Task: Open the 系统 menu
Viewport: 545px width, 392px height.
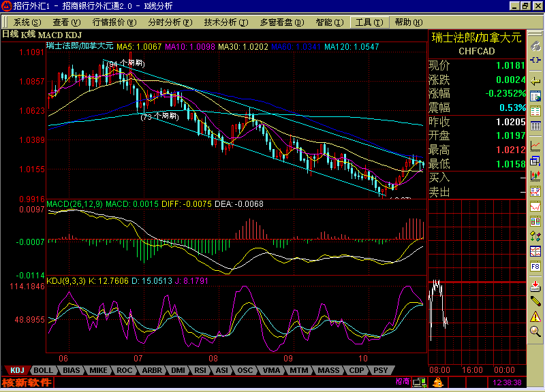Action: point(26,22)
